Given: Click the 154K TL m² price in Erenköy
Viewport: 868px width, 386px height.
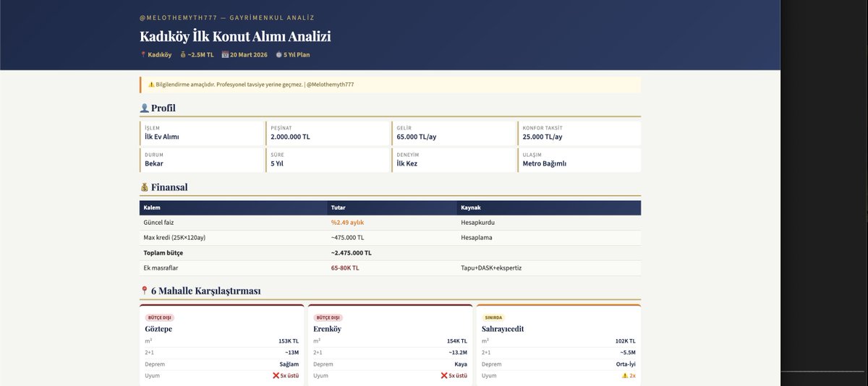Looking at the screenshot, I should (457, 341).
